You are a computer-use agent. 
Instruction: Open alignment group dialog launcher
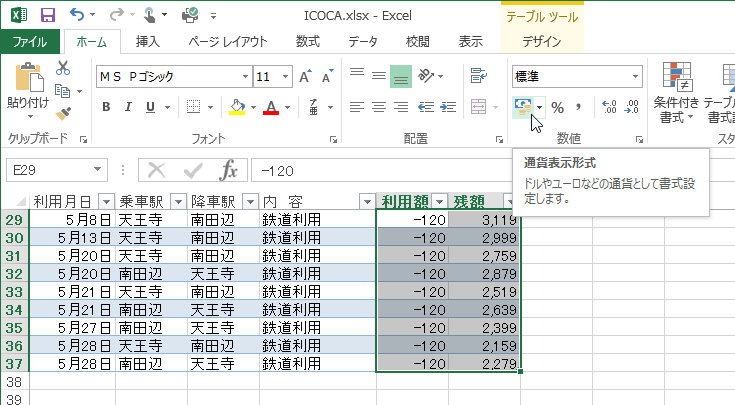(499, 139)
